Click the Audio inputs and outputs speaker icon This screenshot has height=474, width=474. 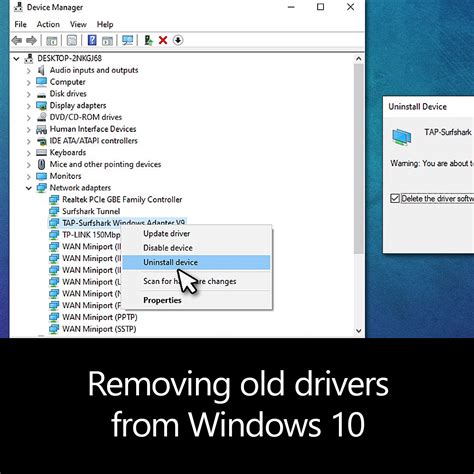[x=41, y=70]
